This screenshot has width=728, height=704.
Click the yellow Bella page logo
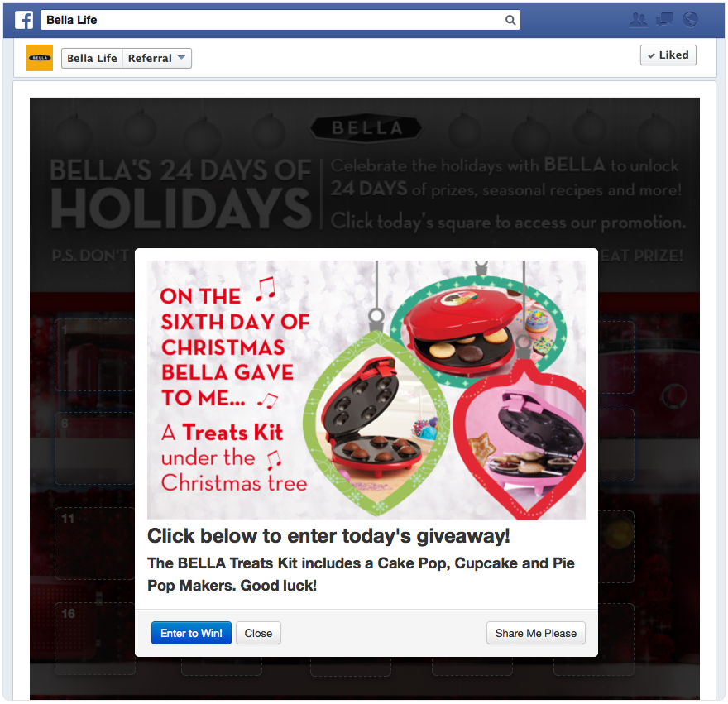(40, 58)
